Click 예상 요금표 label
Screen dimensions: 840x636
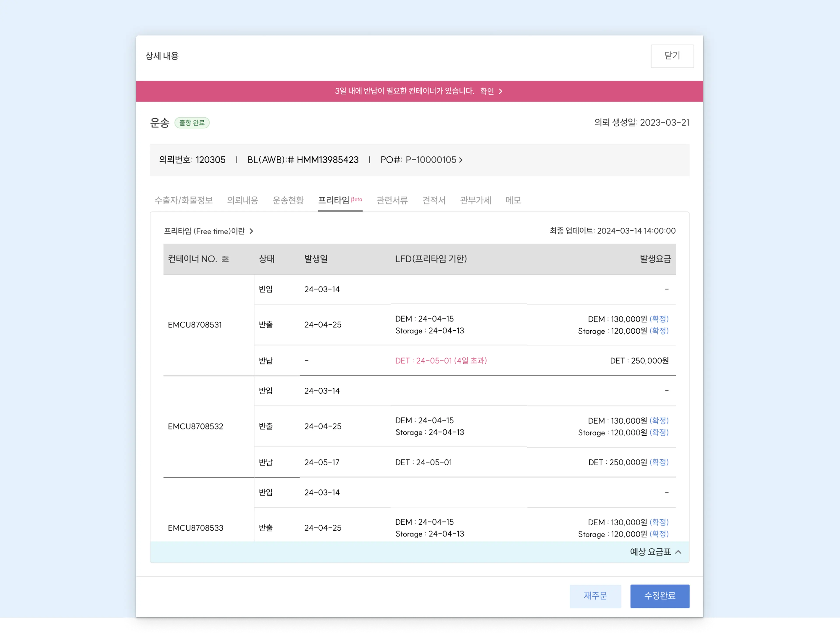[650, 552]
